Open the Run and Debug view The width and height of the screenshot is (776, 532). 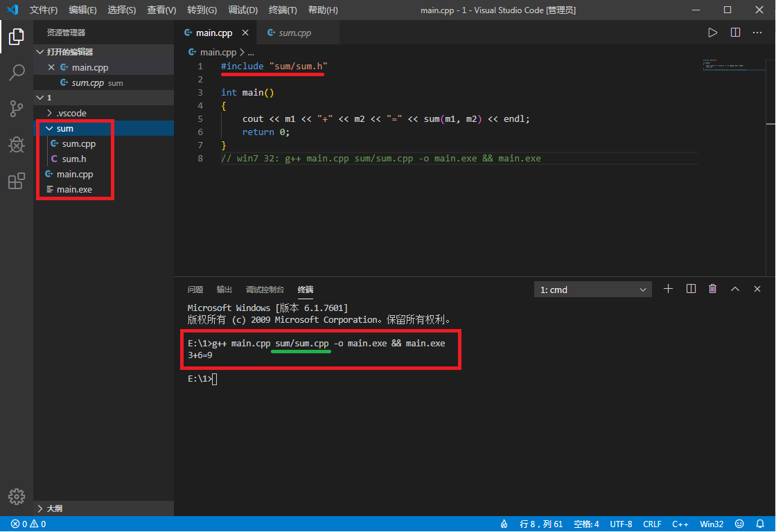(x=17, y=145)
